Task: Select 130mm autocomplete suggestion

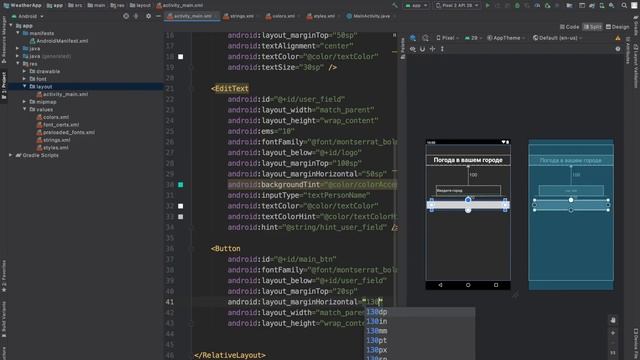Action: 420,331
